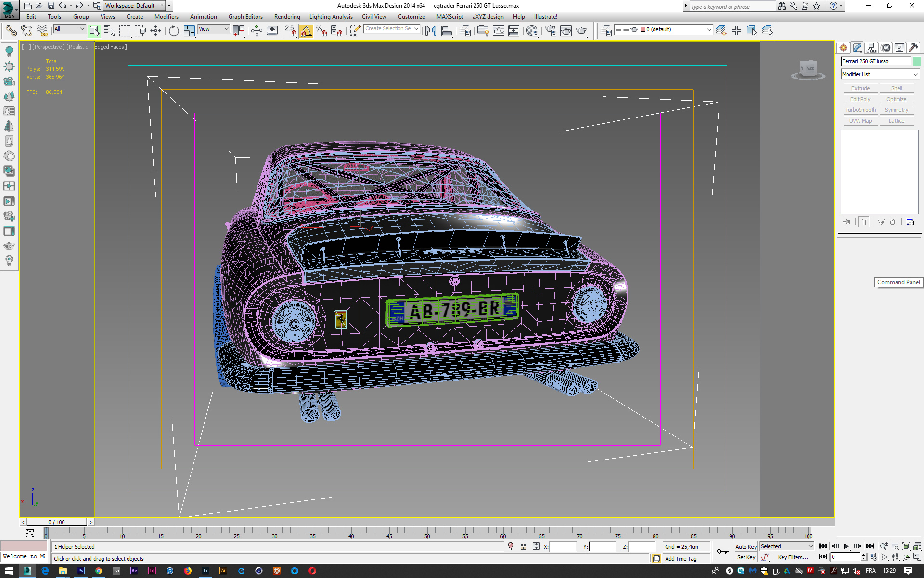Toggle Absolute/Offset transform type-in mode
Screen dimensions: 924x578
click(x=536, y=546)
